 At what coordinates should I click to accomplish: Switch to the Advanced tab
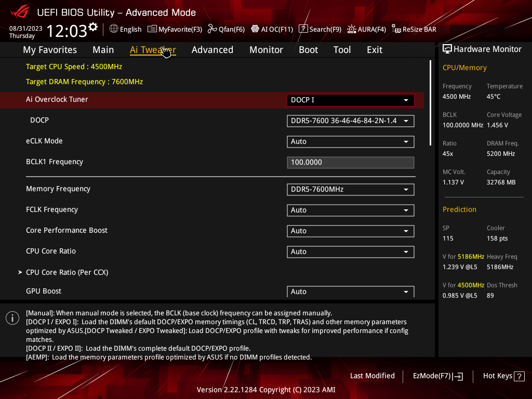coord(212,50)
